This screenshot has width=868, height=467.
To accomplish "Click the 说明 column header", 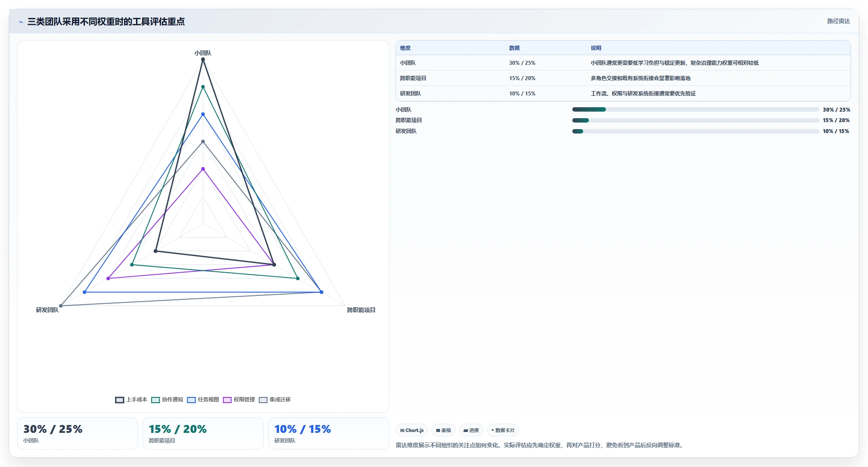I will (x=596, y=48).
